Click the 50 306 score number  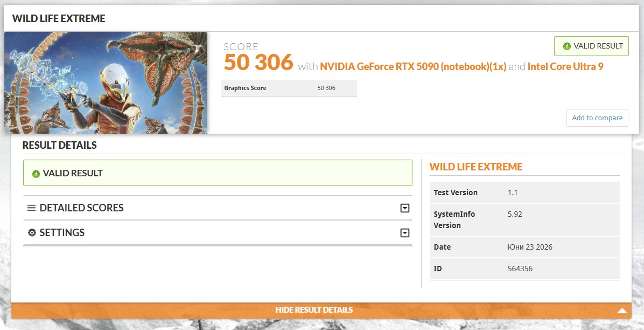258,63
